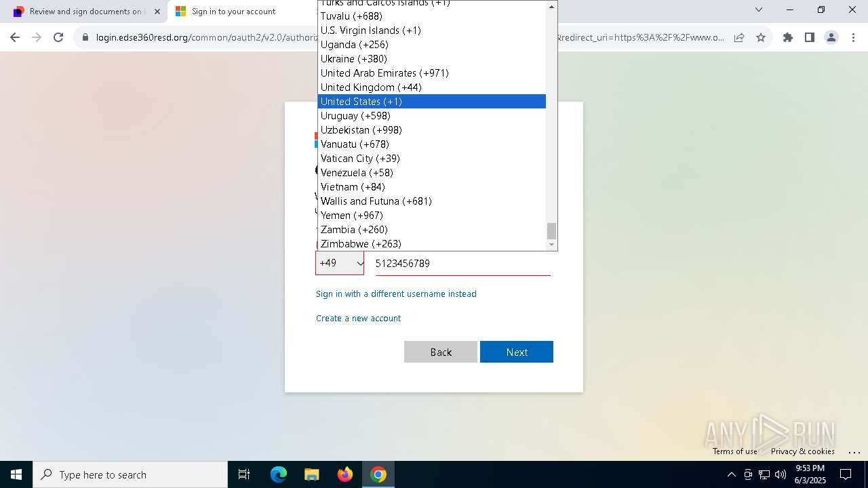Go back to the previous browser page
Screen dimensions: 868x488
[x=15, y=38]
